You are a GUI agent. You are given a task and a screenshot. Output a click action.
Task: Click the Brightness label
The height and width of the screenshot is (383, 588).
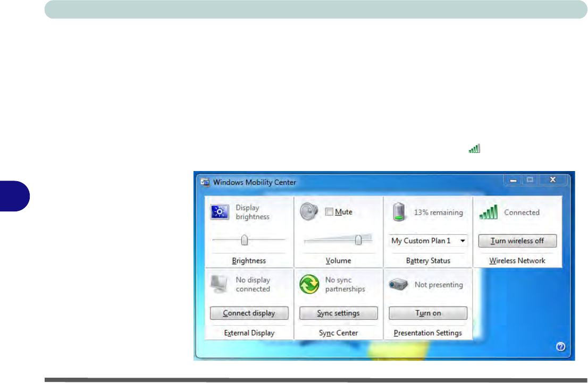tap(249, 260)
